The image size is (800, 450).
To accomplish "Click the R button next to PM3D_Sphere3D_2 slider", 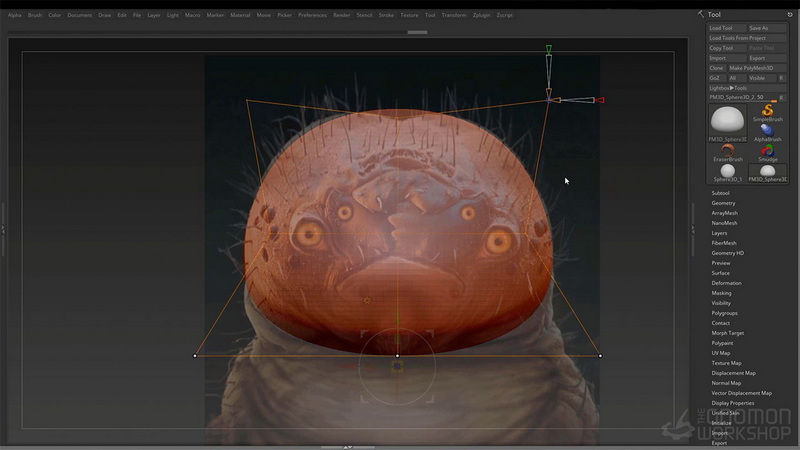I will (x=781, y=97).
